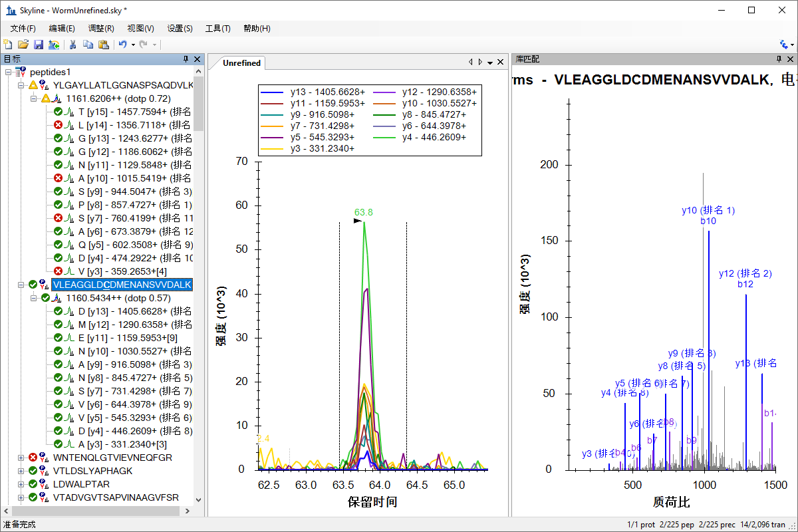Click the toolbar icon right of Save
The image size is (798, 532).
tap(54, 45)
